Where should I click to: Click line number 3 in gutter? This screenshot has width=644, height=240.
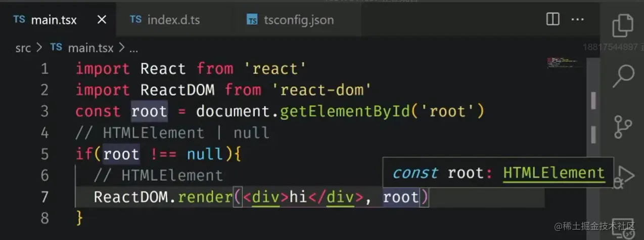pyautogui.click(x=45, y=111)
